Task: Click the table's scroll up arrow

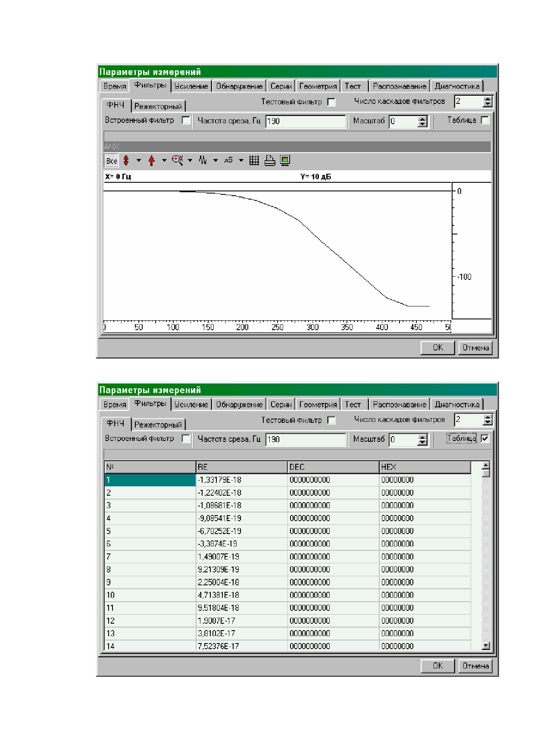Action: click(486, 465)
